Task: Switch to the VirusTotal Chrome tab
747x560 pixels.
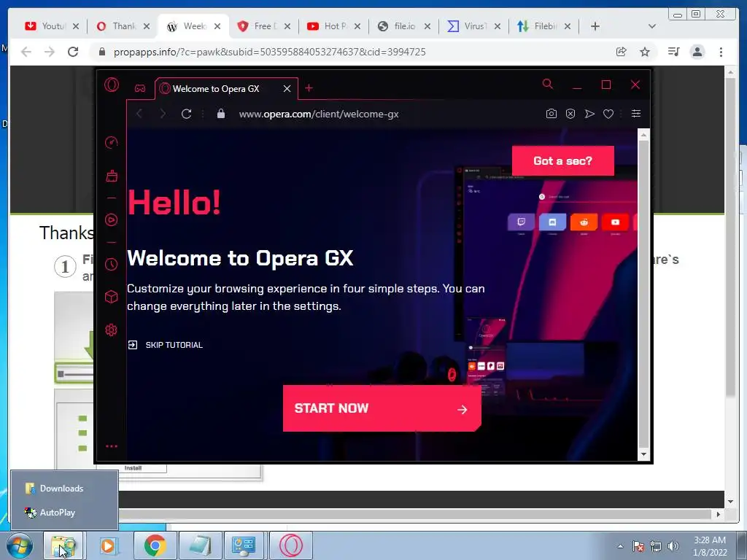Action: click(474, 26)
